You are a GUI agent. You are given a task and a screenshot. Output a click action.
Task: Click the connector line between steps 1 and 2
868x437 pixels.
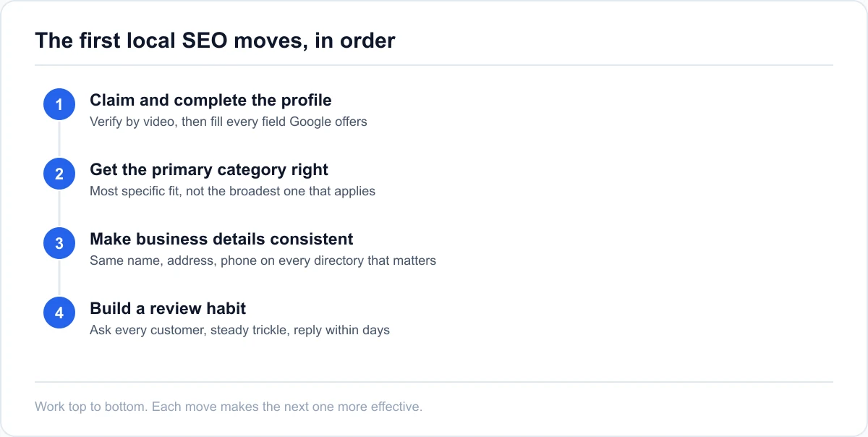click(x=59, y=140)
